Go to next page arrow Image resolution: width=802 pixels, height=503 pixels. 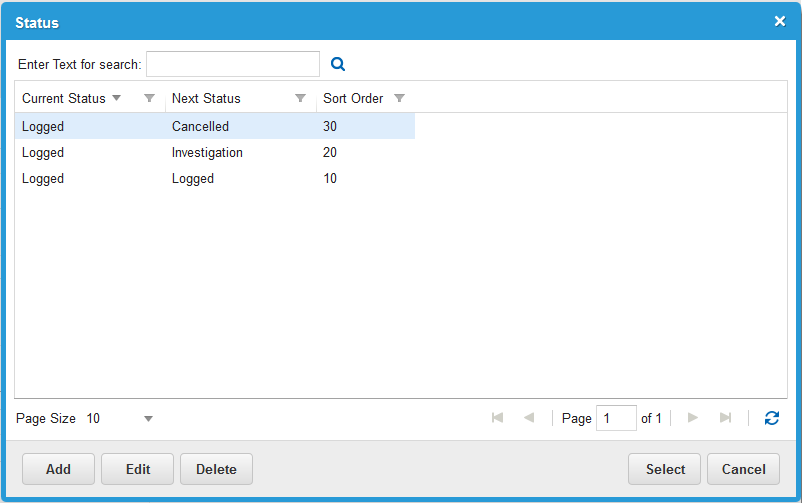692,418
